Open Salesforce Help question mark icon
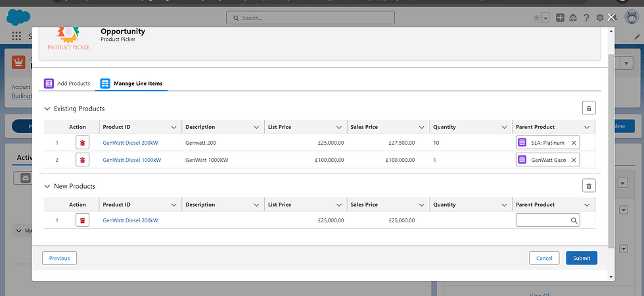Screen dimensions: 644x296 586,18
